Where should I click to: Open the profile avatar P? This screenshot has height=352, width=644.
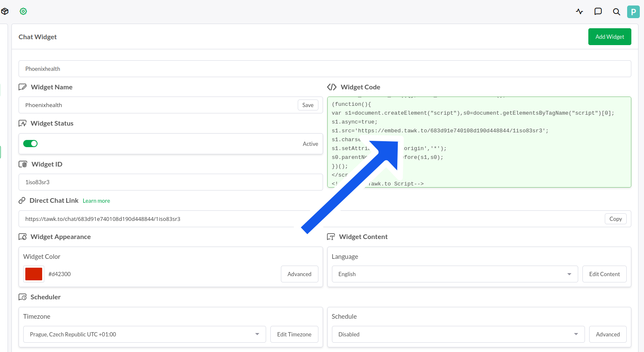click(633, 12)
